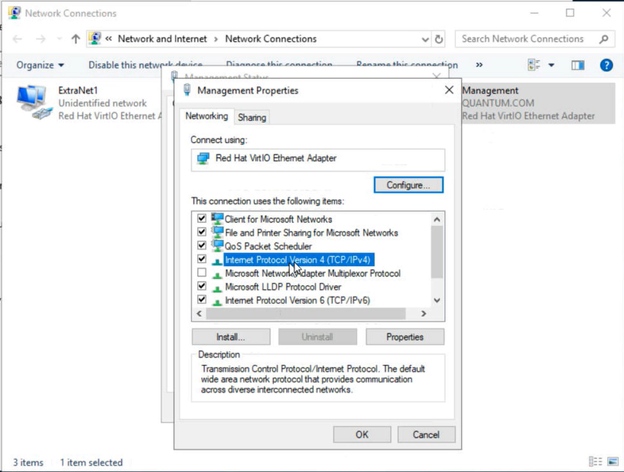Image resolution: width=624 pixels, height=472 pixels.
Task: Click breadcrumb arrow after Network and Internet
Action: tap(216, 39)
